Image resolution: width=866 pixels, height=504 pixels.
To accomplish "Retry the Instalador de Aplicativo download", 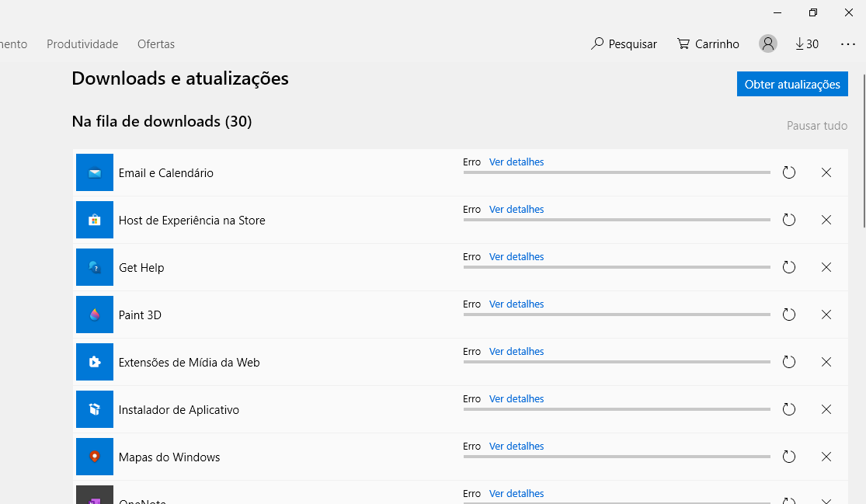I will tap(789, 409).
